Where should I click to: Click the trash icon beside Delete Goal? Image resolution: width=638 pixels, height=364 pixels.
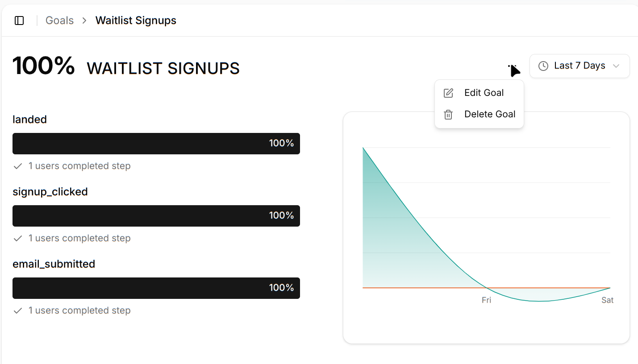tap(448, 115)
